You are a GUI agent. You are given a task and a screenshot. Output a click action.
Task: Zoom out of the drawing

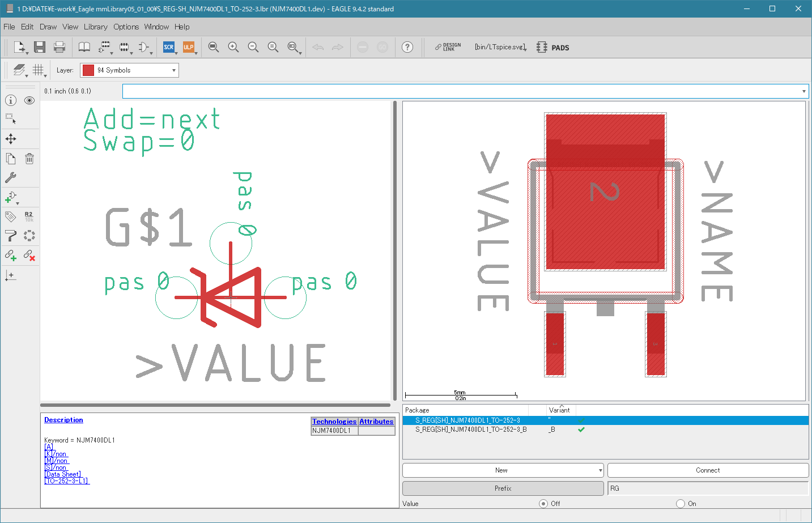click(x=253, y=47)
